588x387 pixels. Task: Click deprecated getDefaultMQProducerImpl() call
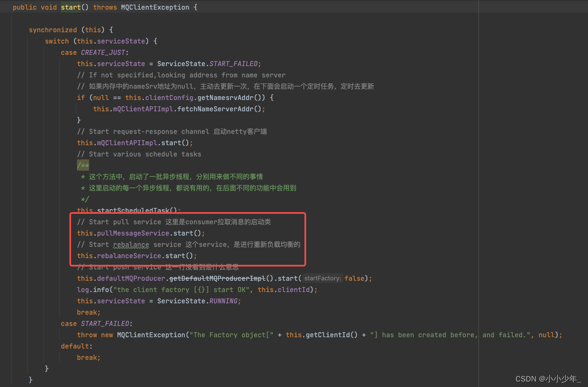(221, 278)
